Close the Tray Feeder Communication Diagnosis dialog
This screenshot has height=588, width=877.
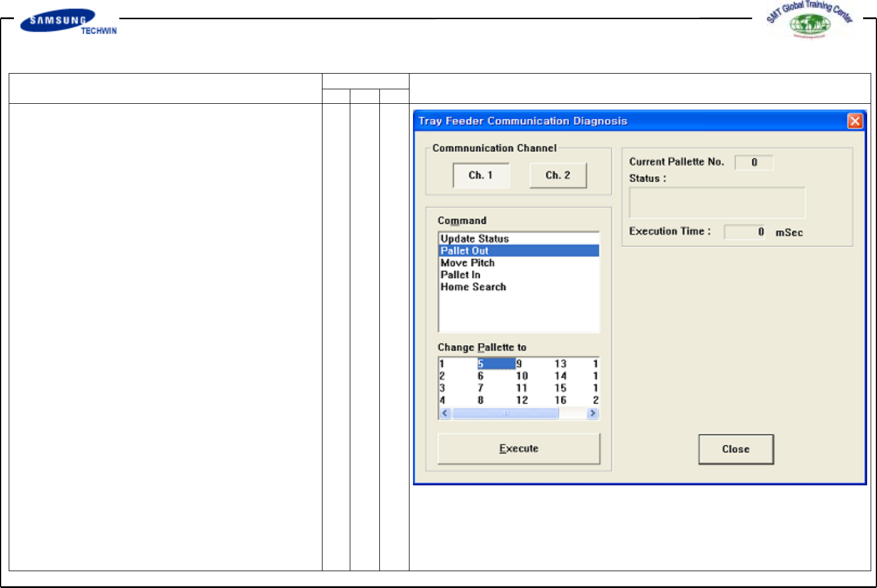(855, 121)
